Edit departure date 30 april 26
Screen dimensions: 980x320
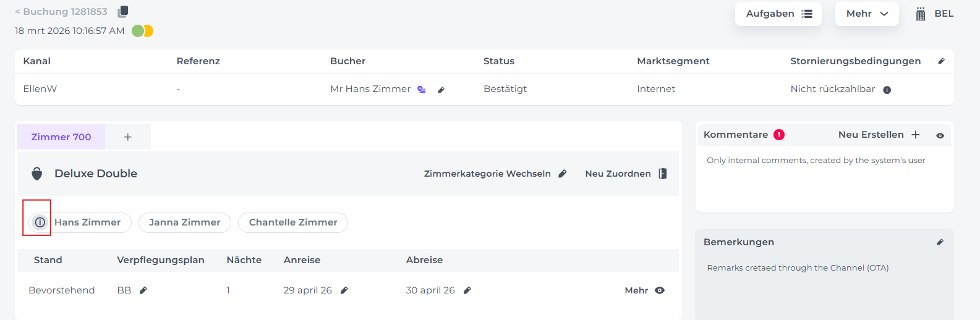467,290
